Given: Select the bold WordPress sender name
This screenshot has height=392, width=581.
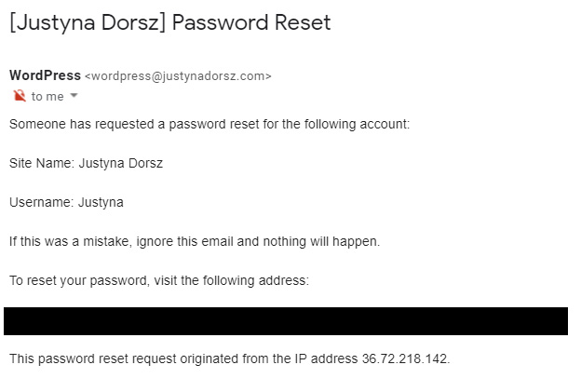Looking at the screenshot, I should point(46,75).
